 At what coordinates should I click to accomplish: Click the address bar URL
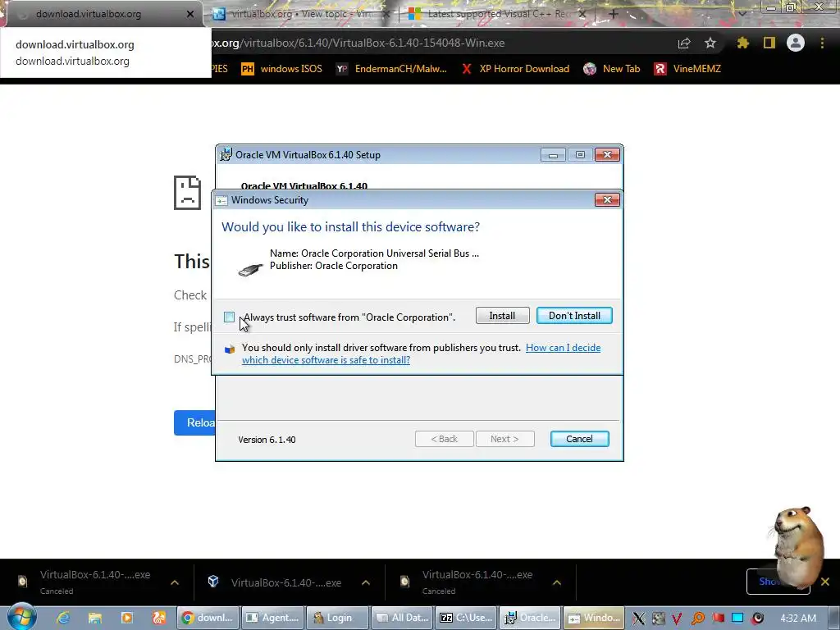pos(358,43)
